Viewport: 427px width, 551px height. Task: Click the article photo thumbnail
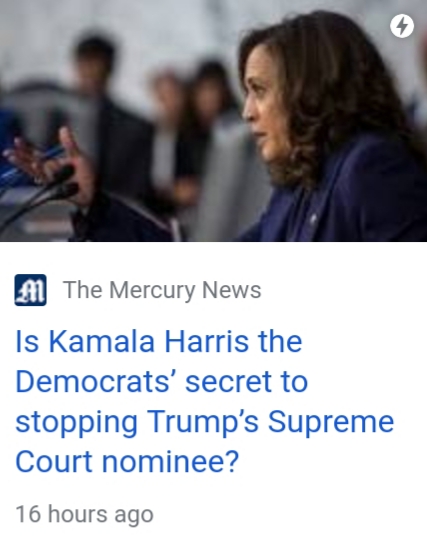(x=213, y=121)
